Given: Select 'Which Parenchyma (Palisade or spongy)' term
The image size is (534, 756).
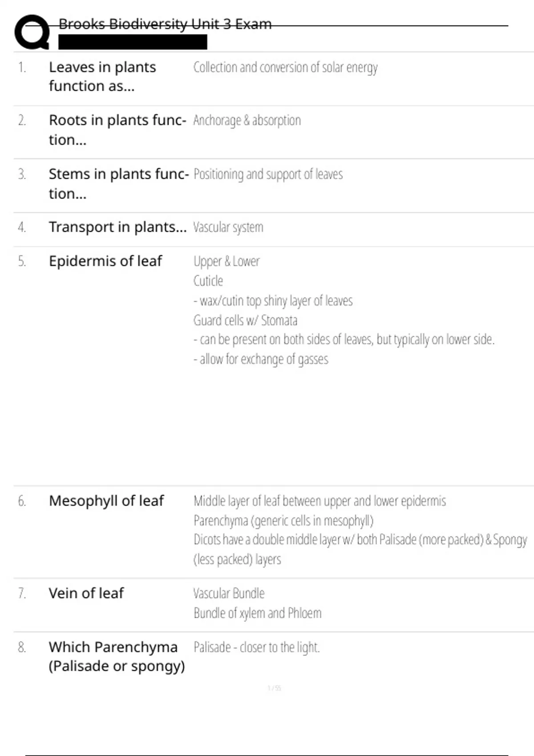Looking at the screenshot, I should coord(117,656).
